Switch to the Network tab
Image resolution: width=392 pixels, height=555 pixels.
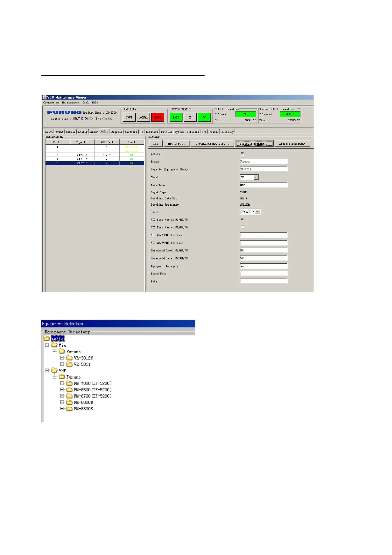click(166, 132)
